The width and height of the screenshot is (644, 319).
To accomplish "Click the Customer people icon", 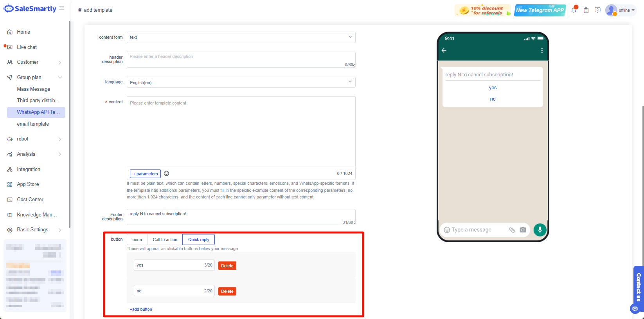I will tap(10, 62).
